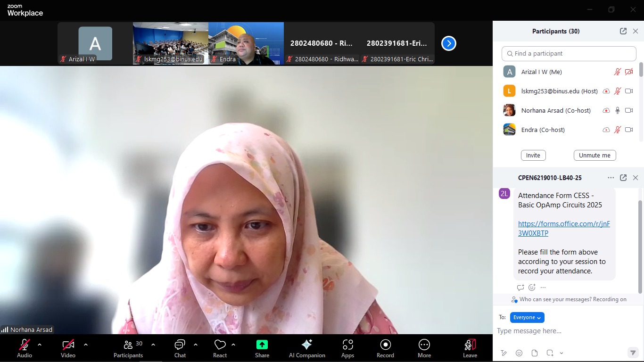Viewport: 644px width, 362px height.
Task: Click the participants list scrollbar
Action: coord(641,69)
